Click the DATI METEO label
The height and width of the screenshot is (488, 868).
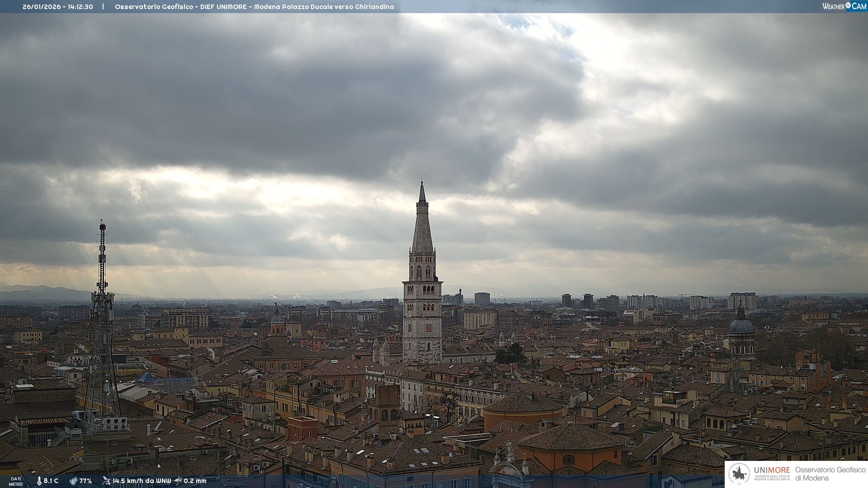pyautogui.click(x=16, y=481)
